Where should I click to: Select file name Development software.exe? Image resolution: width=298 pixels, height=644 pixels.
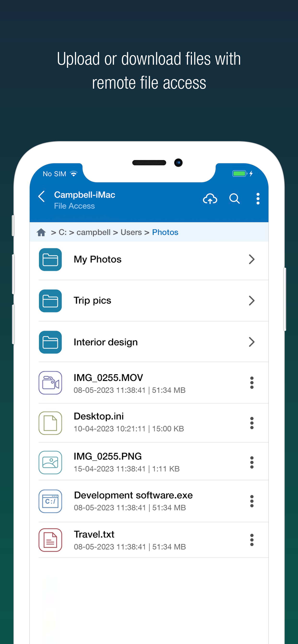click(x=133, y=495)
